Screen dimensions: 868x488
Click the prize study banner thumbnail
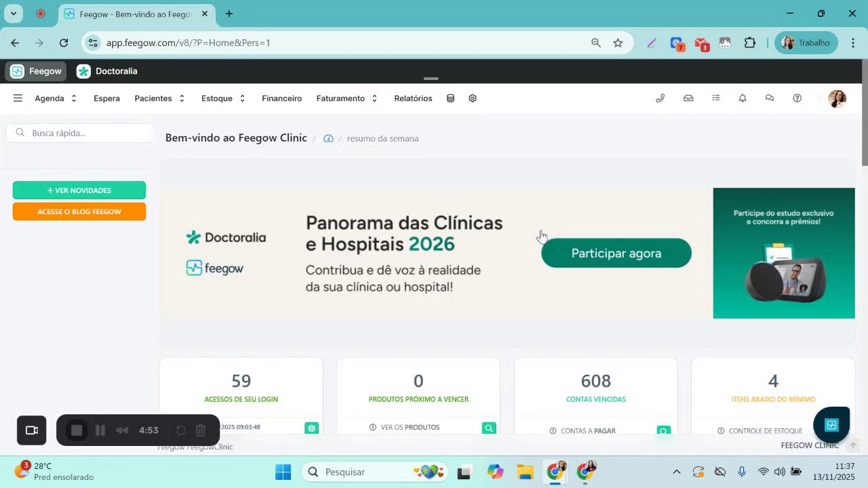click(784, 253)
